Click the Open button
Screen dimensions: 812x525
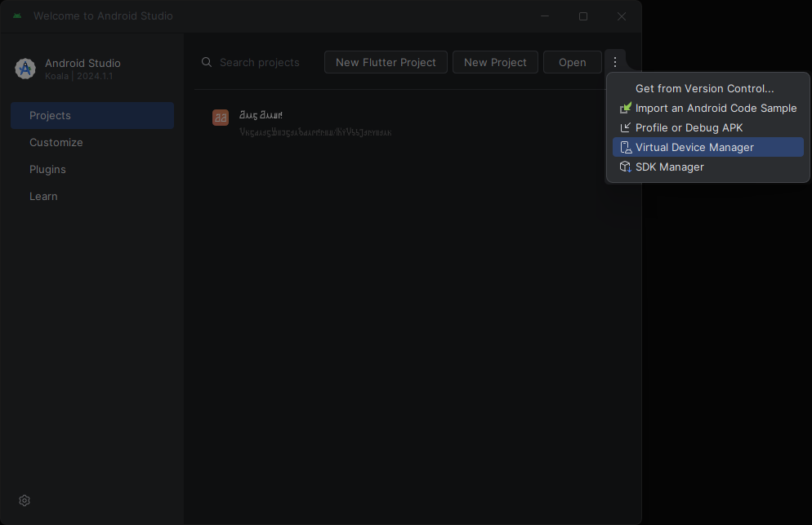pyautogui.click(x=572, y=62)
